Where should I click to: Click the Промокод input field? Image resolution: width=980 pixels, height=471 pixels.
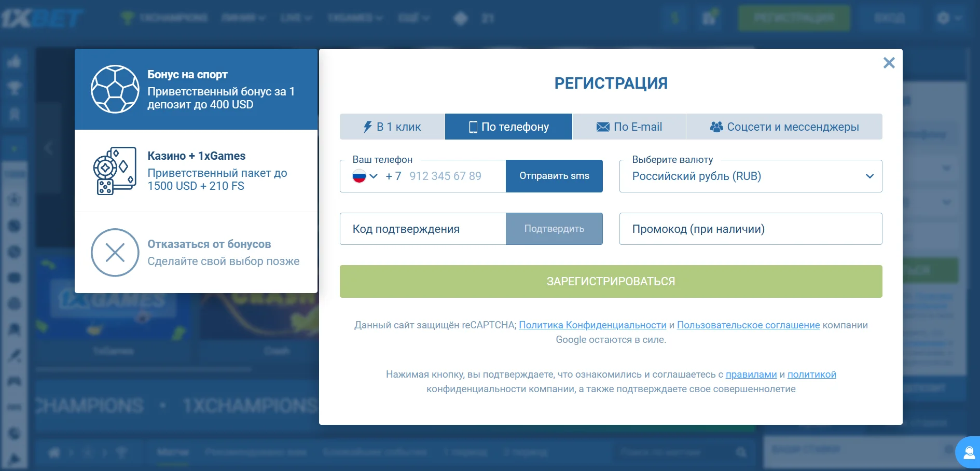[x=750, y=229]
